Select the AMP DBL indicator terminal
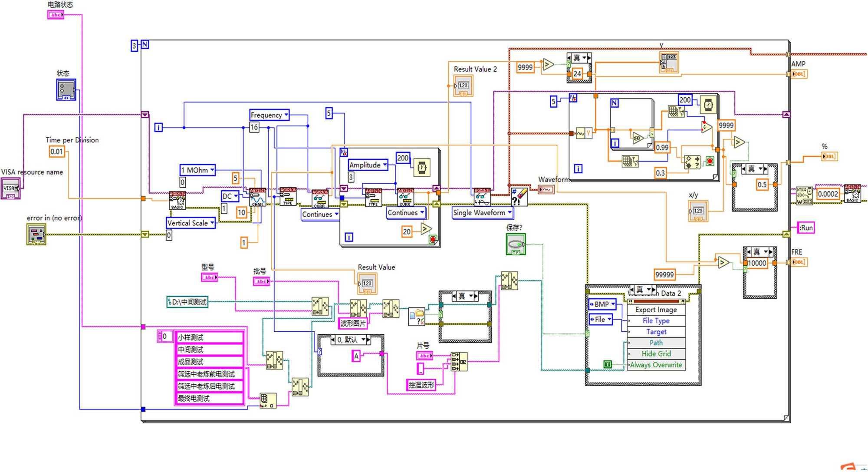The height and width of the screenshot is (472, 868). (x=799, y=74)
